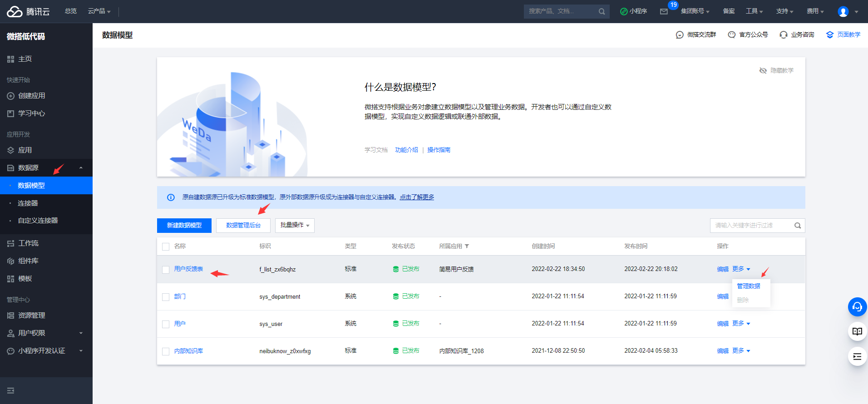The width and height of the screenshot is (868, 404).
Task: Check the 用户反馈表 row checkbox
Action: 166,270
